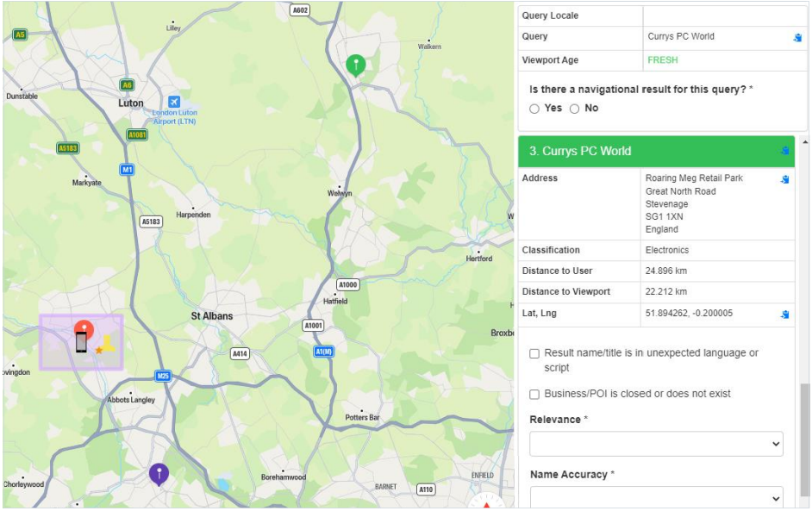
Task: Click the 22.212 km distance value
Action: 666,291
